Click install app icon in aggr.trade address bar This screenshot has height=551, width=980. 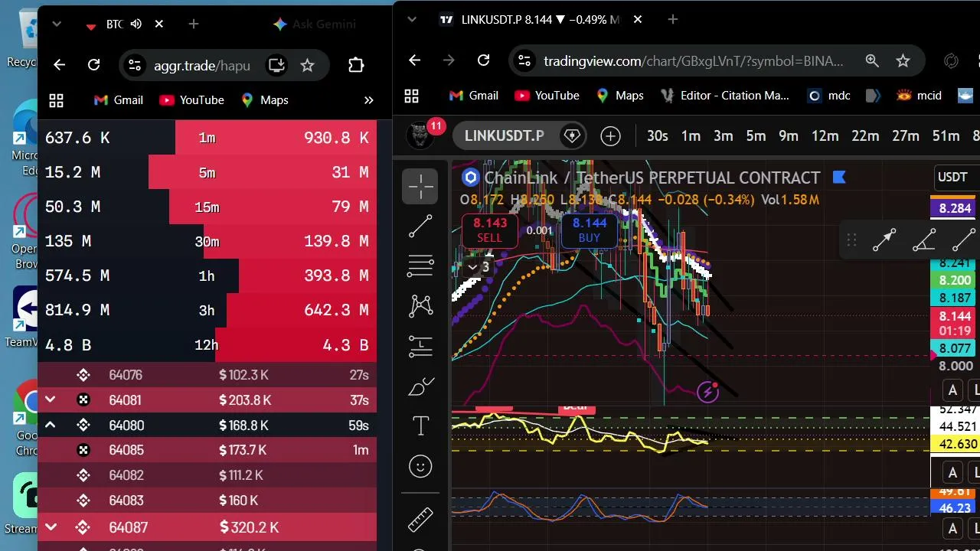coord(276,65)
